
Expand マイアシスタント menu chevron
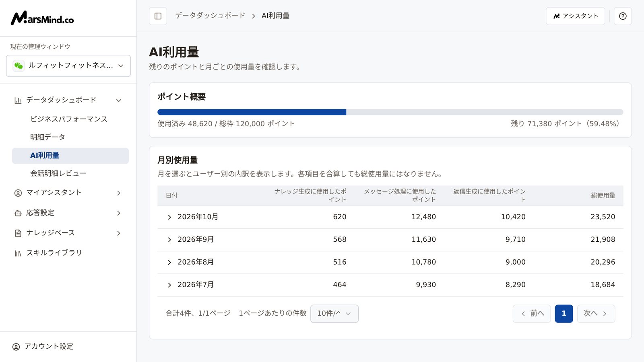coord(119,193)
